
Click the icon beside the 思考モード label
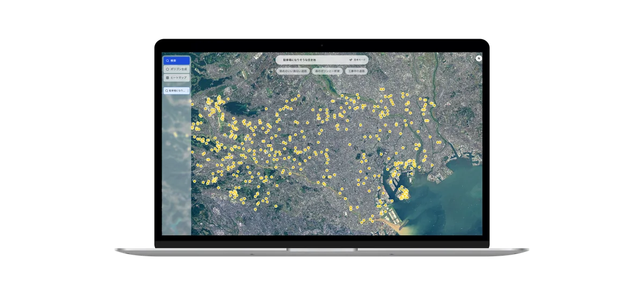click(350, 60)
